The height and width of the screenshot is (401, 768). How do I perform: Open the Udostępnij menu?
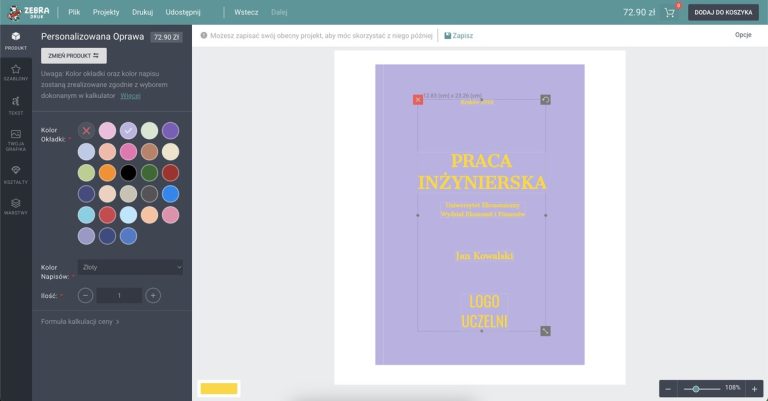click(183, 13)
